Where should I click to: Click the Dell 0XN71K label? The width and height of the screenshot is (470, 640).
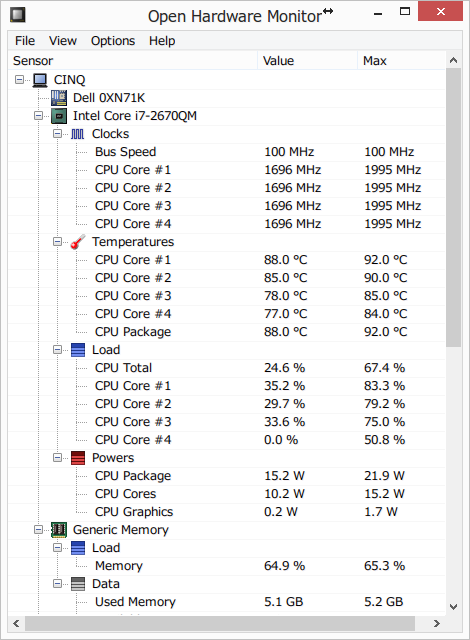click(109, 98)
